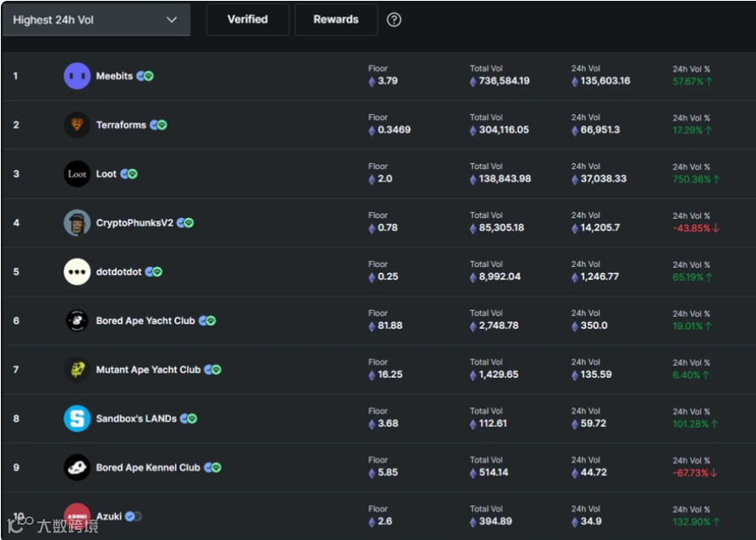This screenshot has height=540, width=756.
Task: Open the Bored Ape Yacht Club name
Action: pos(145,321)
